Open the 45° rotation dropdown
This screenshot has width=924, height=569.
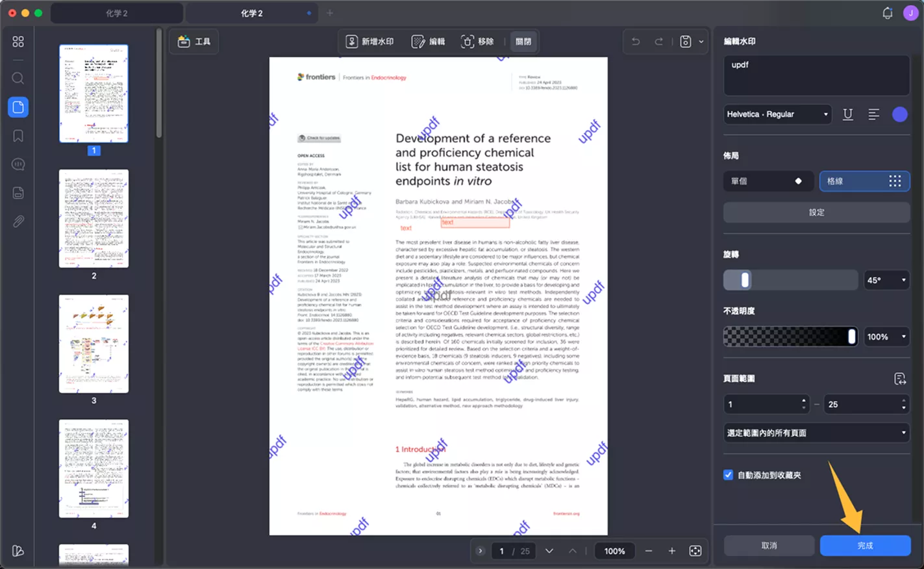[x=886, y=281]
